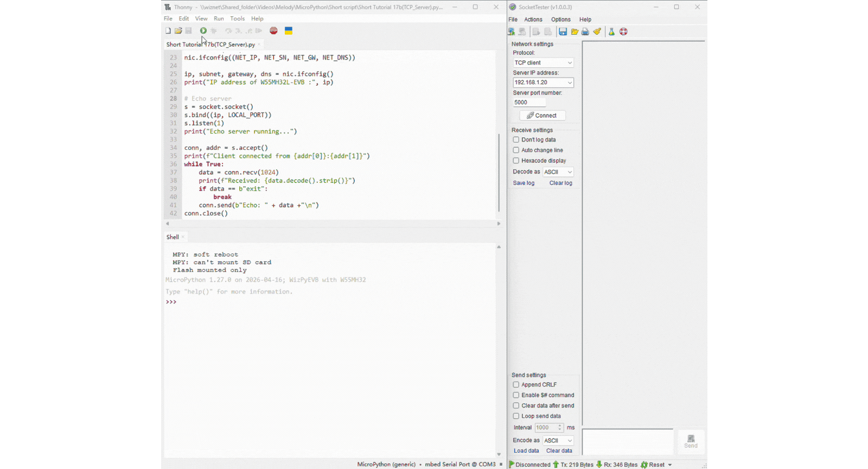Save with SocketTester blue floppy icon
The width and height of the screenshot is (868, 469).
coord(563,31)
